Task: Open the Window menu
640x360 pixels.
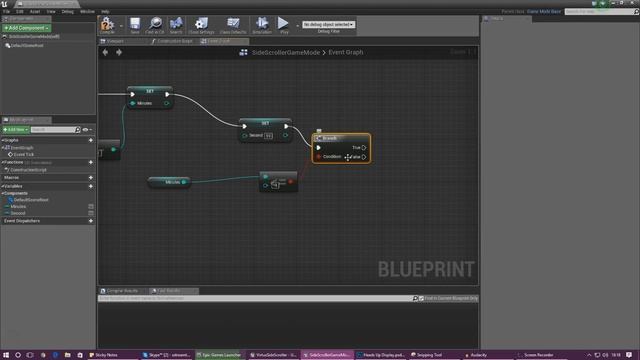Action: [x=87, y=11]
